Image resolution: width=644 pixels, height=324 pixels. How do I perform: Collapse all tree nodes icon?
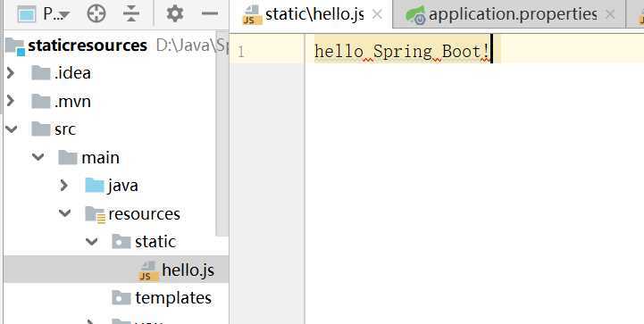131,14
